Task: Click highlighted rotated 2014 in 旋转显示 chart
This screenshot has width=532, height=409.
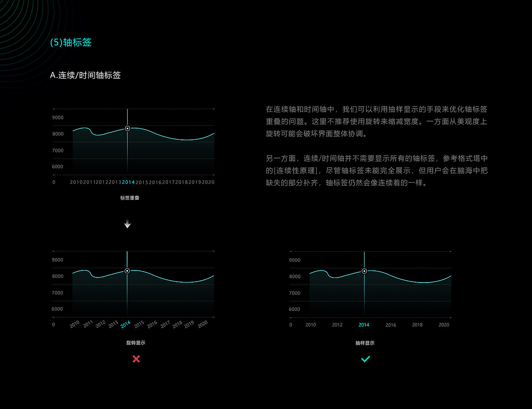Action: (x=126, y=325)
